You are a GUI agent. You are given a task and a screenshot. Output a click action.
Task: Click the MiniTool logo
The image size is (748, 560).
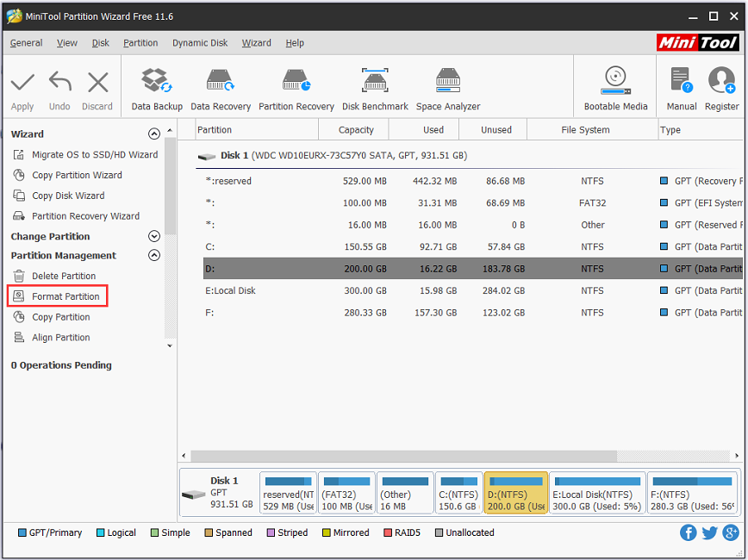[x=697, y=42]
